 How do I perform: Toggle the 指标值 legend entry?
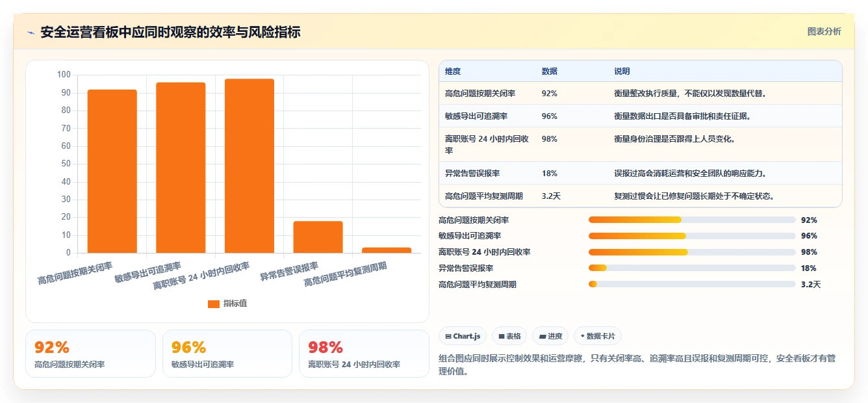tap(227, 304)
